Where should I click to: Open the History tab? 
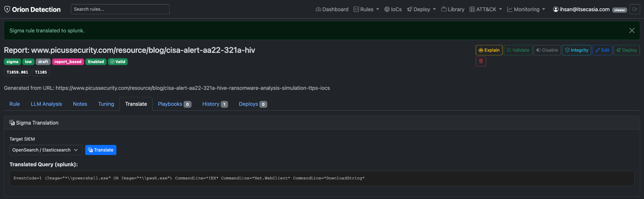(215, 104)
